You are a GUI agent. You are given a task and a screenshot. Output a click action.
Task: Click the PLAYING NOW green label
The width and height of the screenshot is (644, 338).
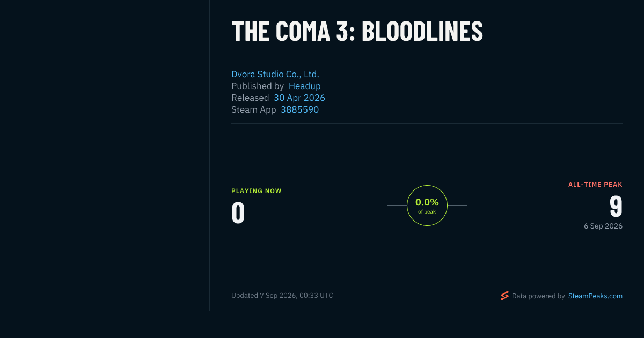click(257, 191)
